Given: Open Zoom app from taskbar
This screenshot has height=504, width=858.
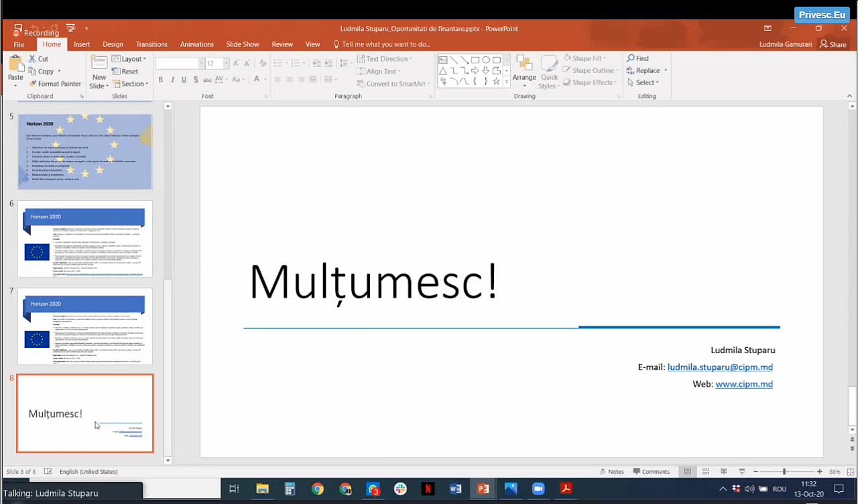Looking at the screenshot, I should pos(538,489).
